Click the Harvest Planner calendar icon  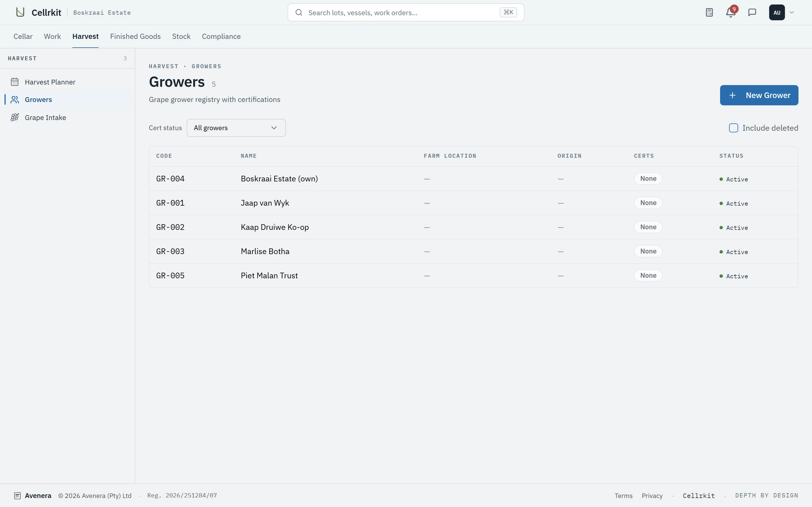[x=15, y=82]
